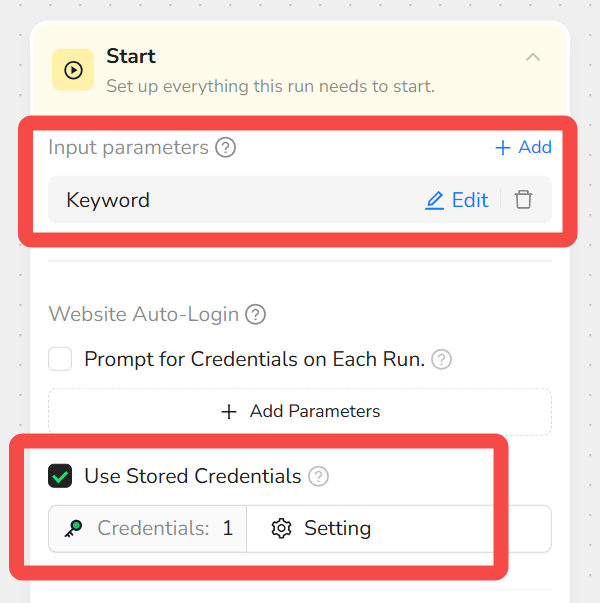Uncheck the Use Stored Credentials checkbox
Image resolution: width=600 pixels, height=603 pixels.
tap(61, 476)
